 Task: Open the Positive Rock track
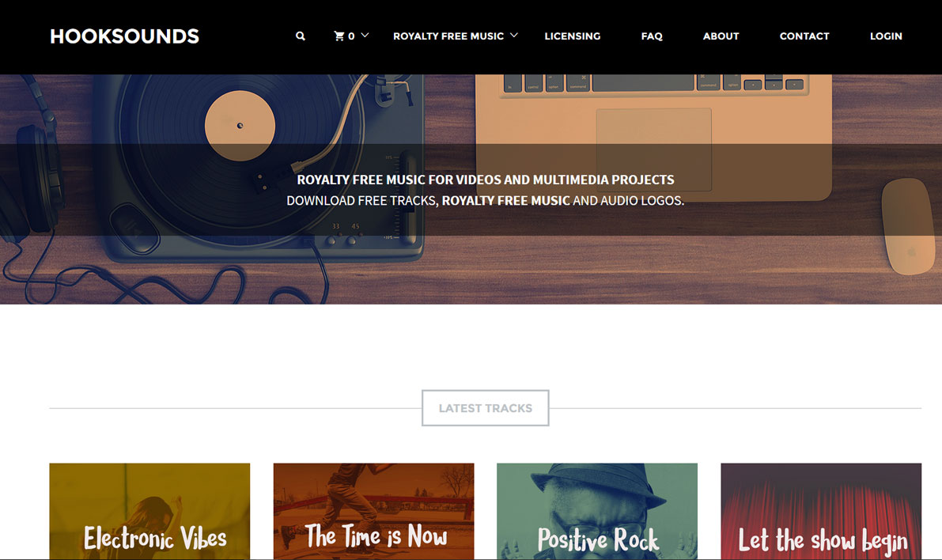click(x=597, y=511)
